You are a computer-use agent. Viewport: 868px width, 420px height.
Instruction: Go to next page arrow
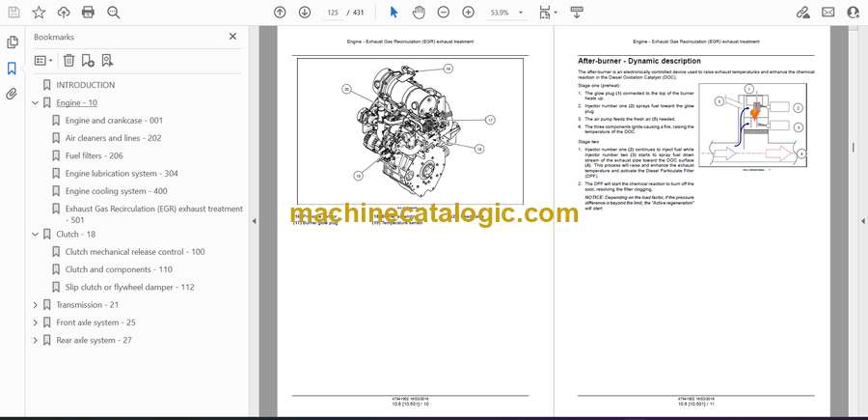pos(305,13)
